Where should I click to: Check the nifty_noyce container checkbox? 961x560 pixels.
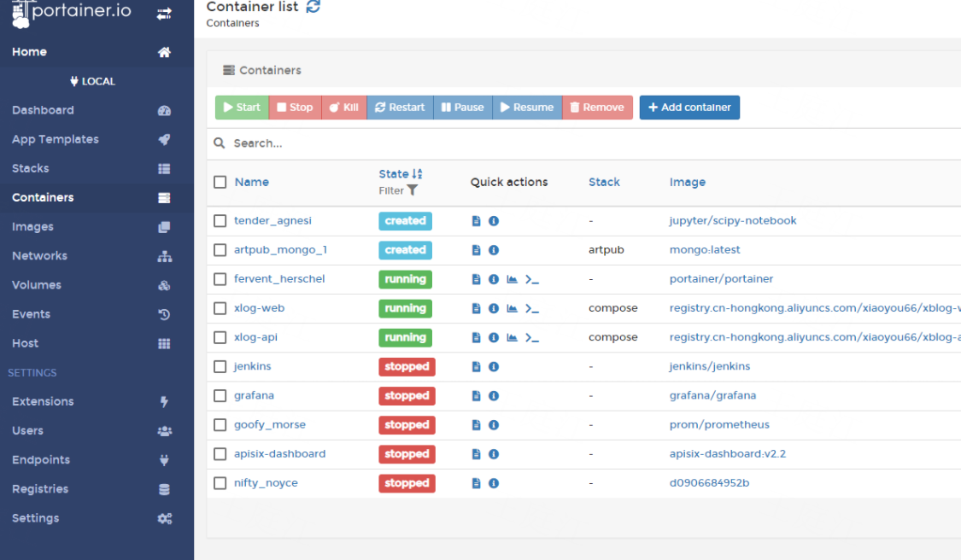point(220,483)
